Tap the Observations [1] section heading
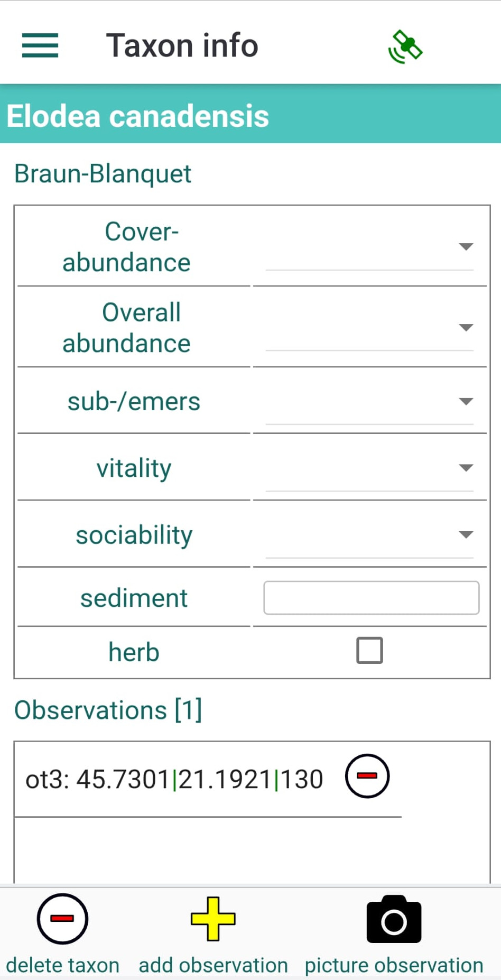 108,710
